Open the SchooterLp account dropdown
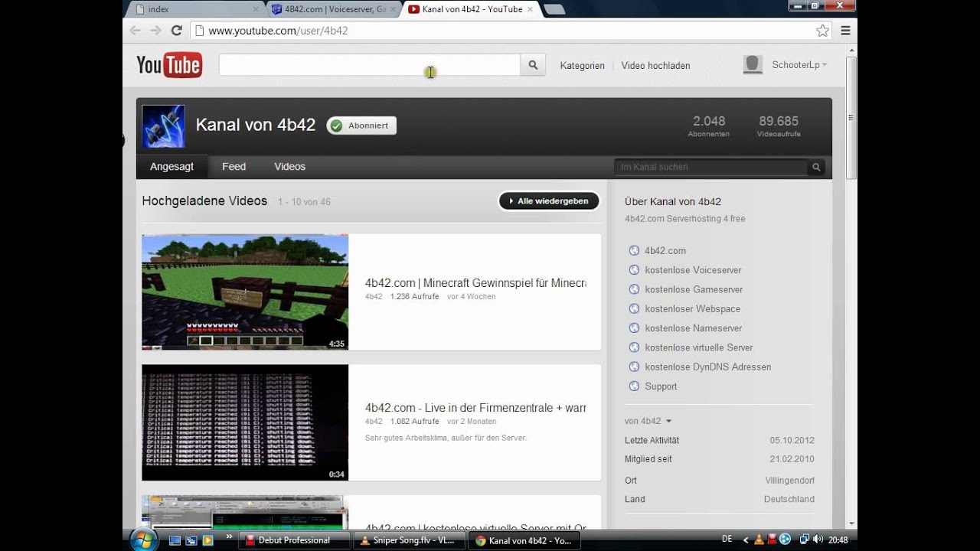This screenshot has height=551, width=980. (x=799, y=65)
